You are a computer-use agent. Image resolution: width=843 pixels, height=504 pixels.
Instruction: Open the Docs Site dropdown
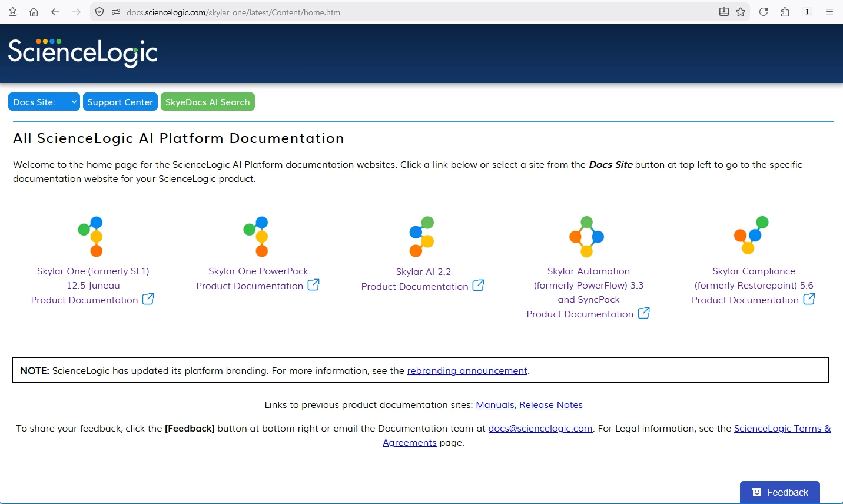[x=44, y=101]
